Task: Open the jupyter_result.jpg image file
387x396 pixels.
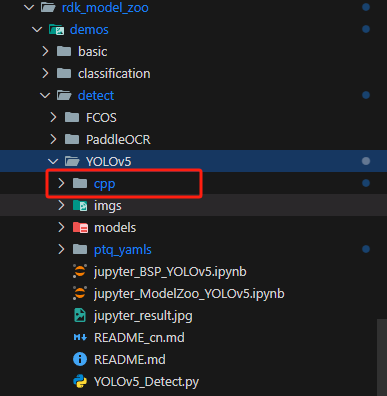Action: (143, 316)
